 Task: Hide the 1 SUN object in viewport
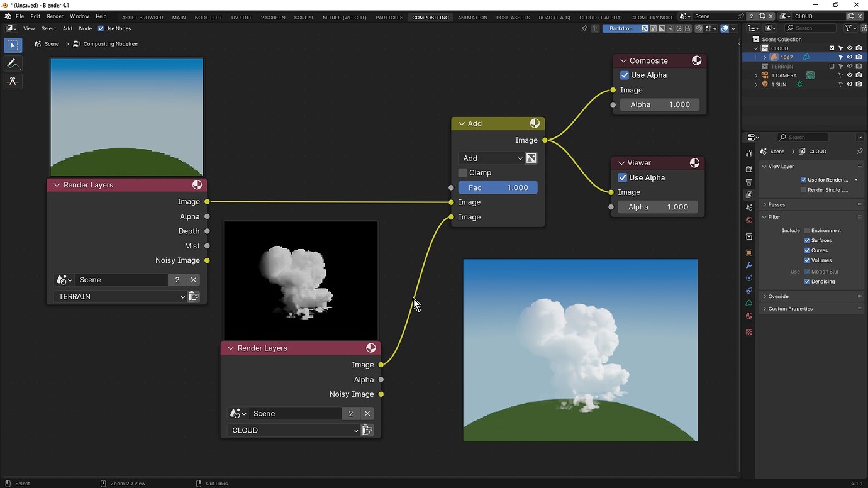[850, 84]
